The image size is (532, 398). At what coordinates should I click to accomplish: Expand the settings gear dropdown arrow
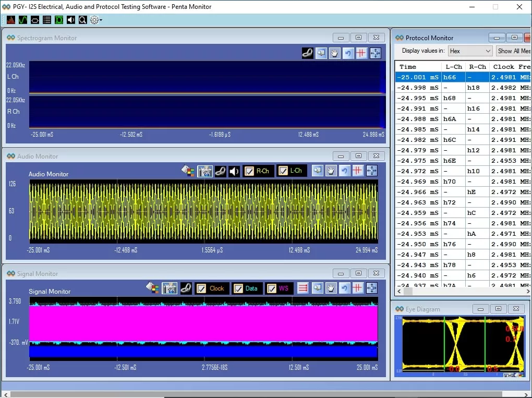click(x=101, y=20)
